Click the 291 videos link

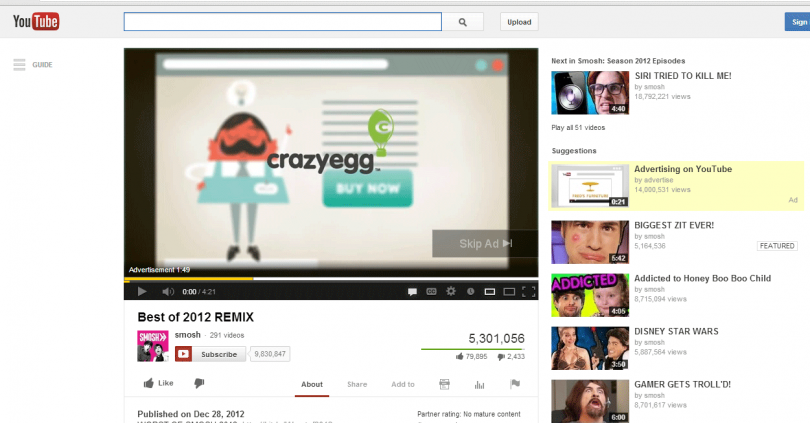227,335
